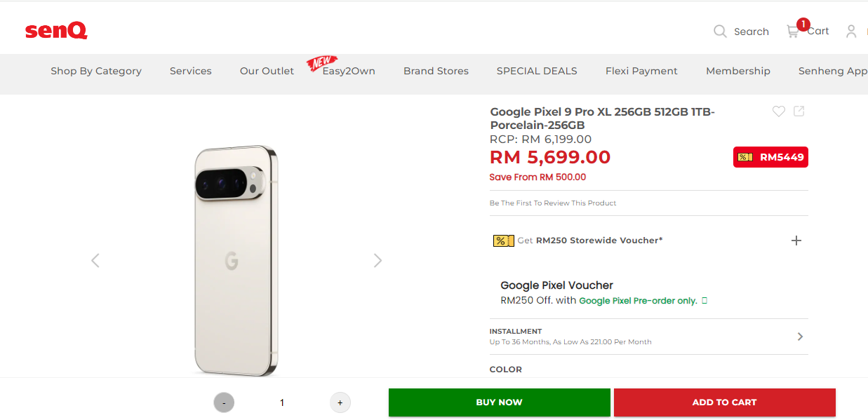The image size is (868, 420).
Task: Open installment details chevron
Action: [x=800, y=337]
